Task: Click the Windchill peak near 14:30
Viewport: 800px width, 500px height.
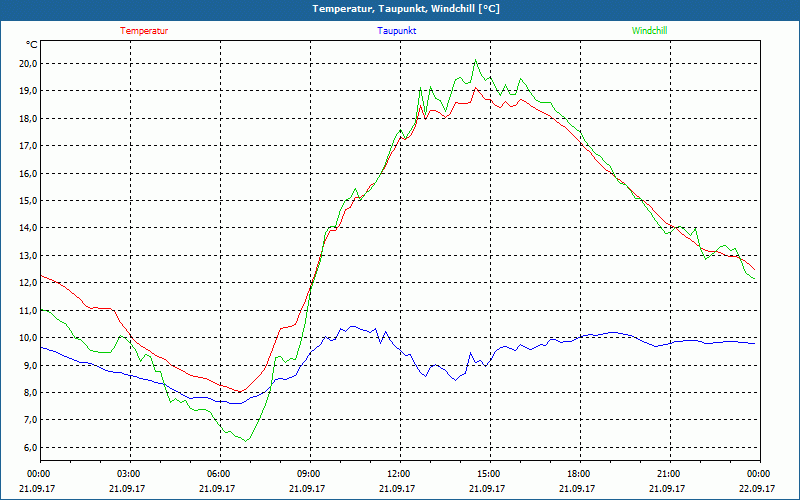Action: 476,60
